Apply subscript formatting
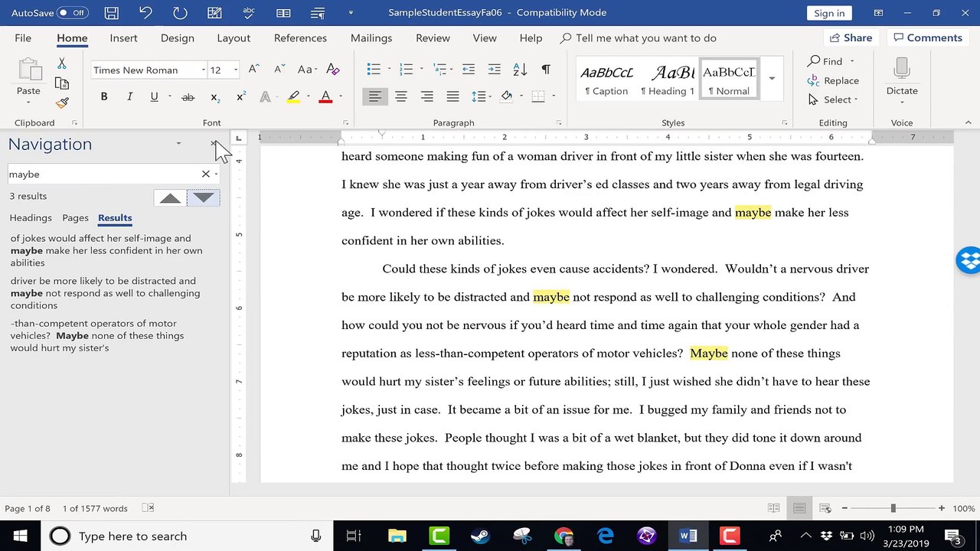This screenshot has width=980, height=551. (x=214, y=97)
